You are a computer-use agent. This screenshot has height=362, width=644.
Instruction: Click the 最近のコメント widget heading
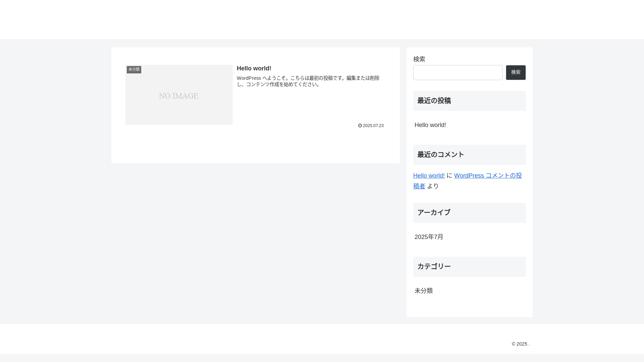[469, 155]
